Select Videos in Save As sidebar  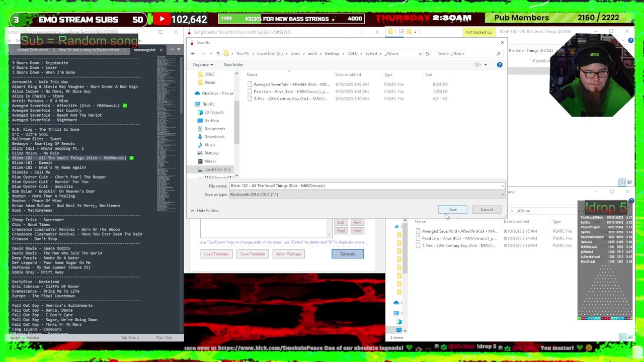coord(207,161)
